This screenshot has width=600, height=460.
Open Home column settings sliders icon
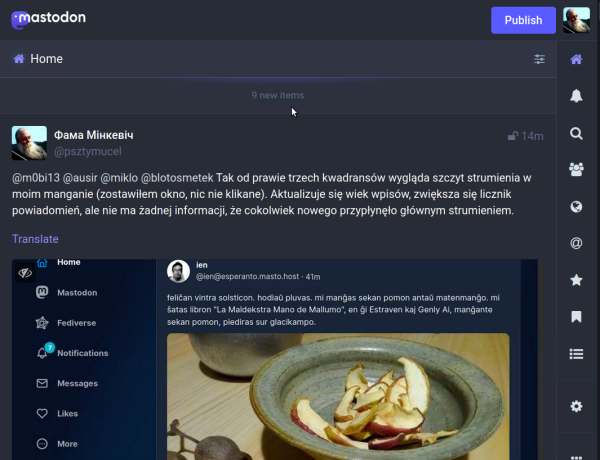[539, 59]
